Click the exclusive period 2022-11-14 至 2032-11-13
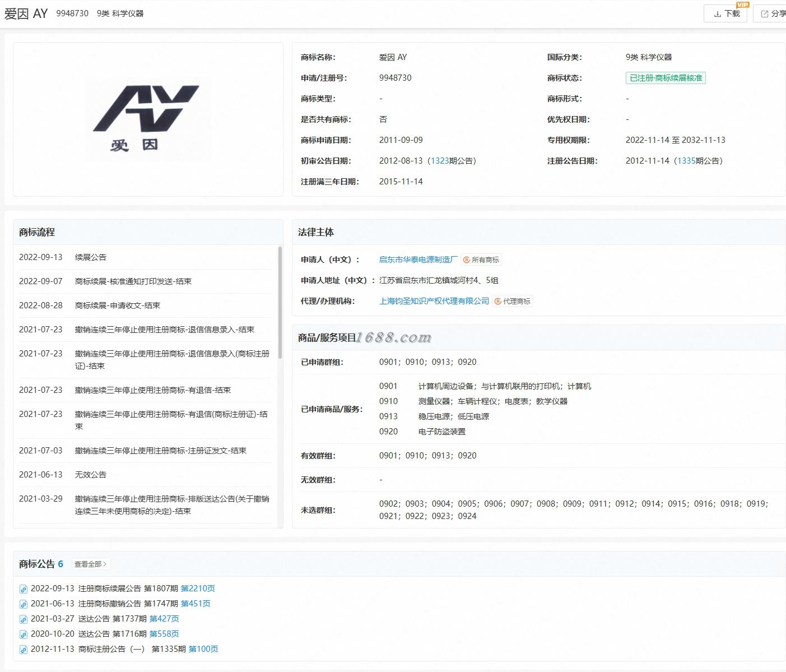Screen dimensions: 786x672 (x=676, y=140)
